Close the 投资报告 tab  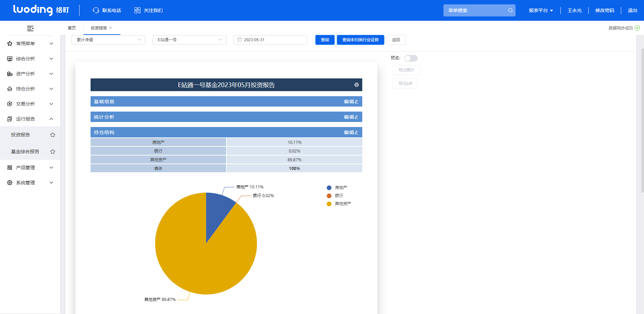(111, 28)
